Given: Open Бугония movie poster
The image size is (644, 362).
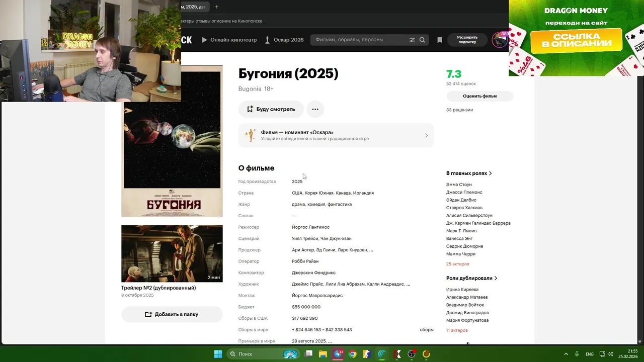Looking at the screenshot, I should 172,141.
